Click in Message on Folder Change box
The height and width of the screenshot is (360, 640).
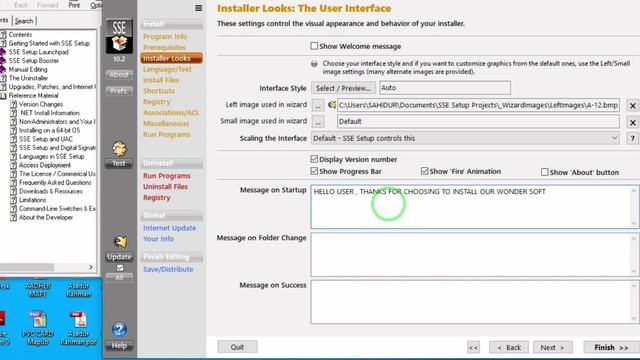coord(474,254)
